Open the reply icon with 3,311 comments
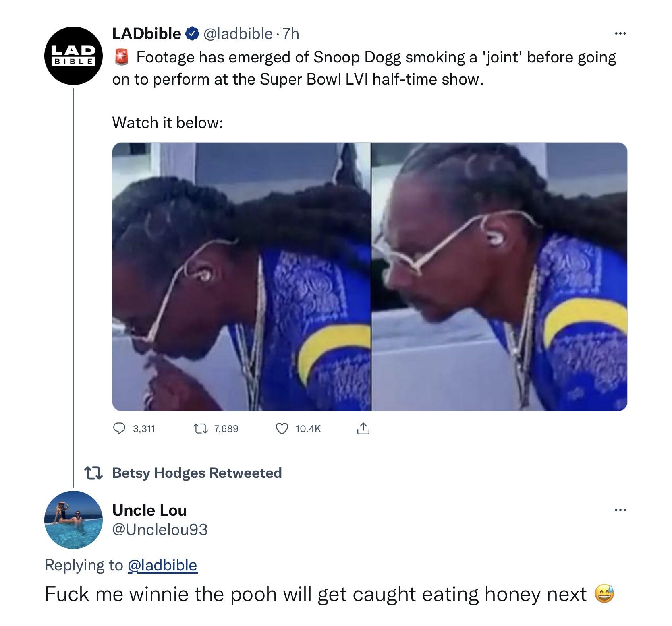 tap(119, 429)
